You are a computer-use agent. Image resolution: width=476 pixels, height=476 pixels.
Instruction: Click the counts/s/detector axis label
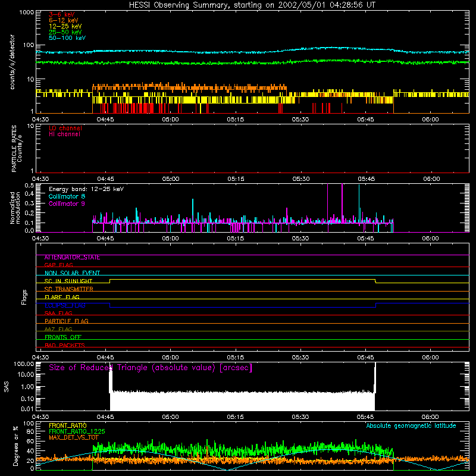click(x=12, y=62)
